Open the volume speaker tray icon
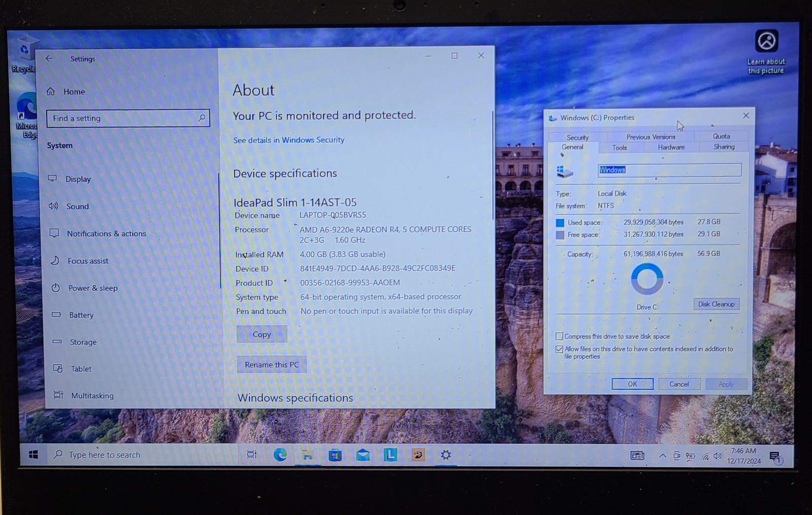The image size is (812, 515). 718,456
